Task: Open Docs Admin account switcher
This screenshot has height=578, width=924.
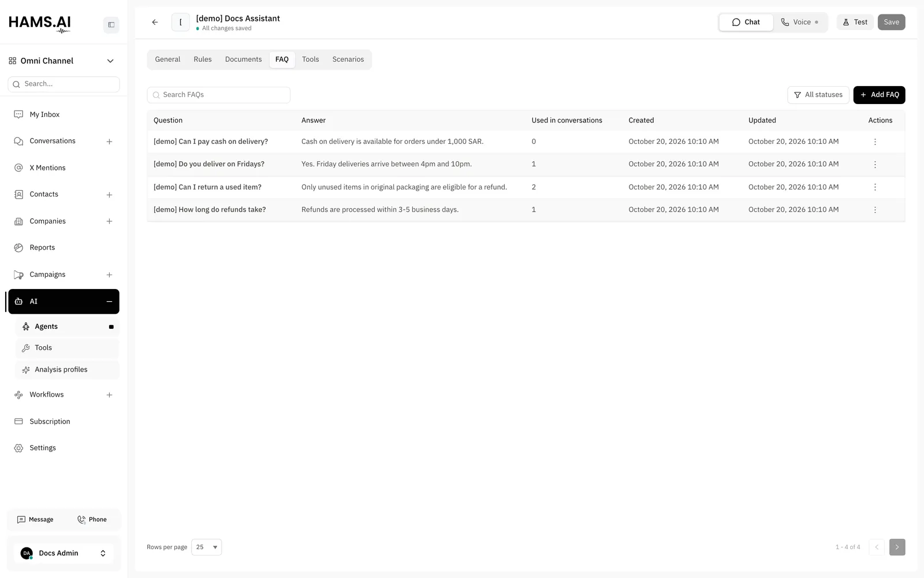Action: pos(64,553)
